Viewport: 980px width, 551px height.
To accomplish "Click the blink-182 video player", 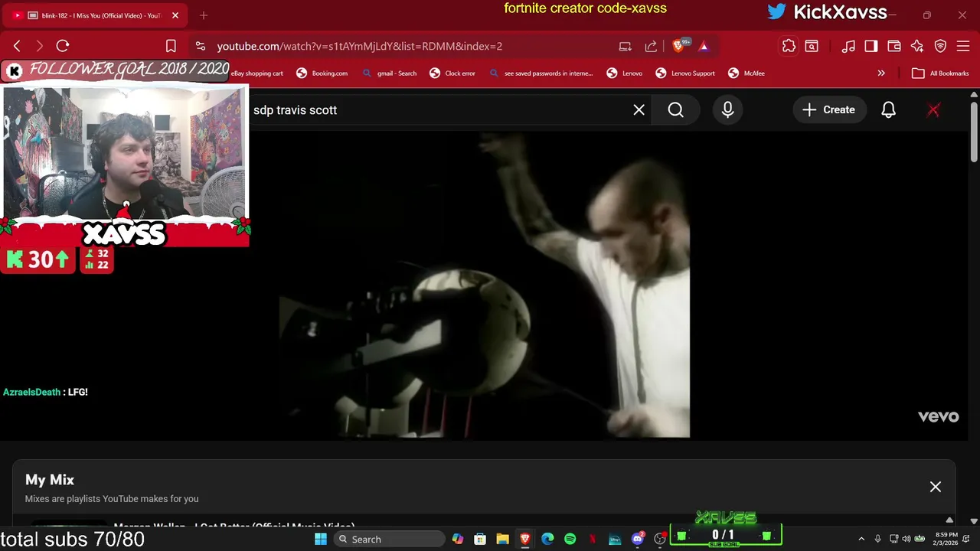I will point(485,285).
